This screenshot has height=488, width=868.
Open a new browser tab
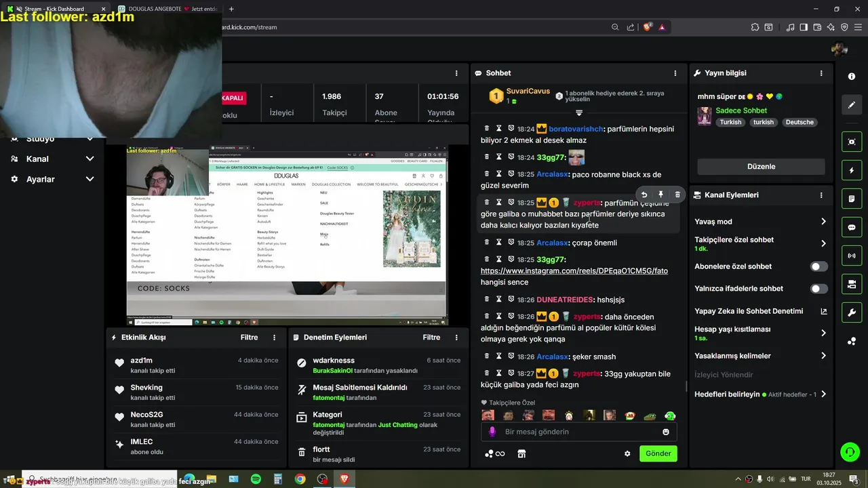pyautogui.click(x=231, y=9)
